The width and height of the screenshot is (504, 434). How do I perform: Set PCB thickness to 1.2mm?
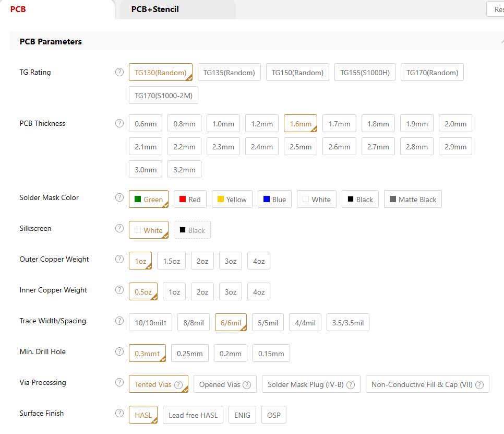click(262, 124)
